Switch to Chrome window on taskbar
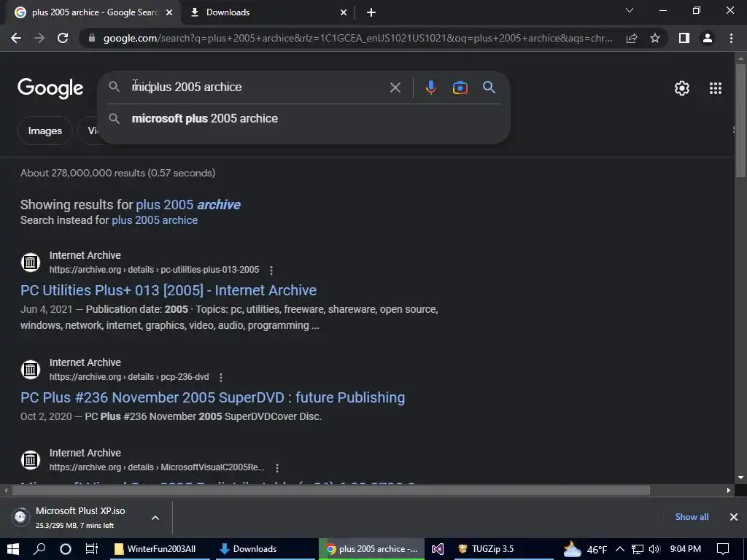747x560 pixels. click(x=371, y=549)
